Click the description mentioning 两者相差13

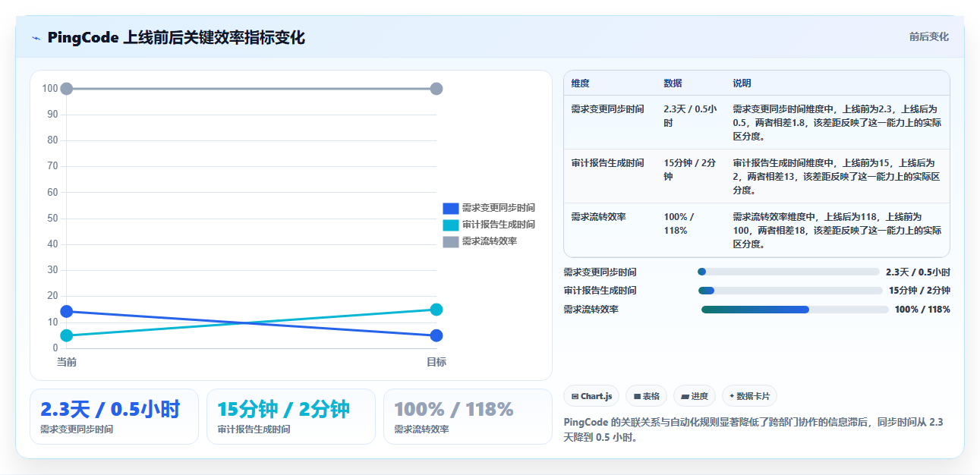837,176
